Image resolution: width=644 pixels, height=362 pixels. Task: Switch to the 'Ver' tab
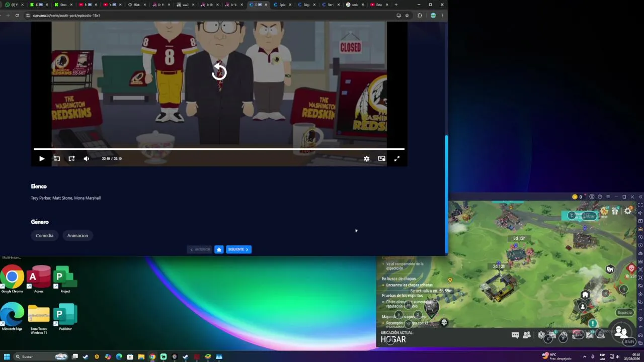click(x=330, y=5)
